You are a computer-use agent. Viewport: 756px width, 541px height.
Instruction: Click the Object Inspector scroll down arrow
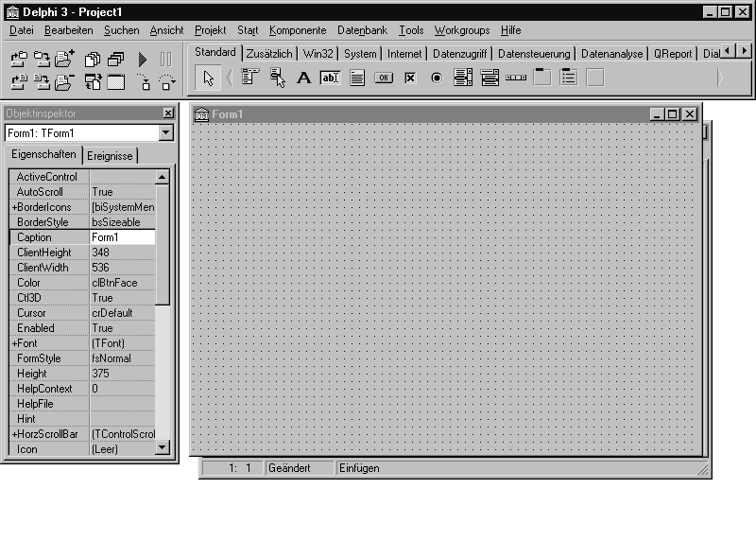click(162, 447)
